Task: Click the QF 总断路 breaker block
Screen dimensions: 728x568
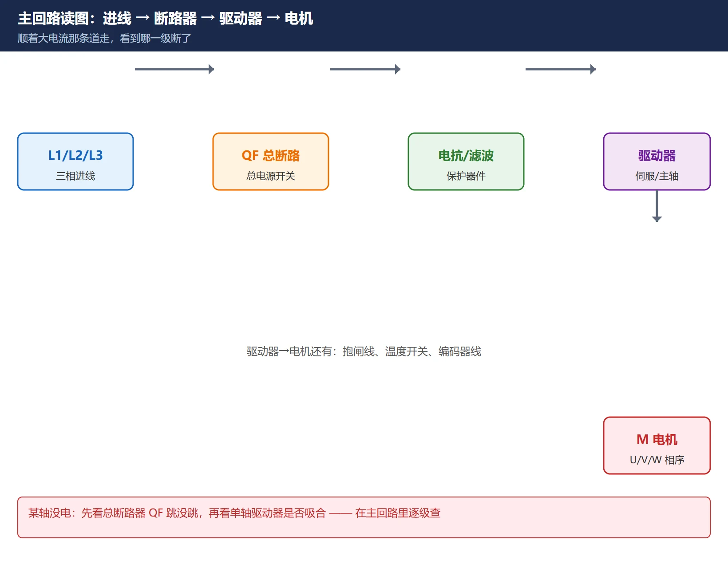Action: [271, 162]
